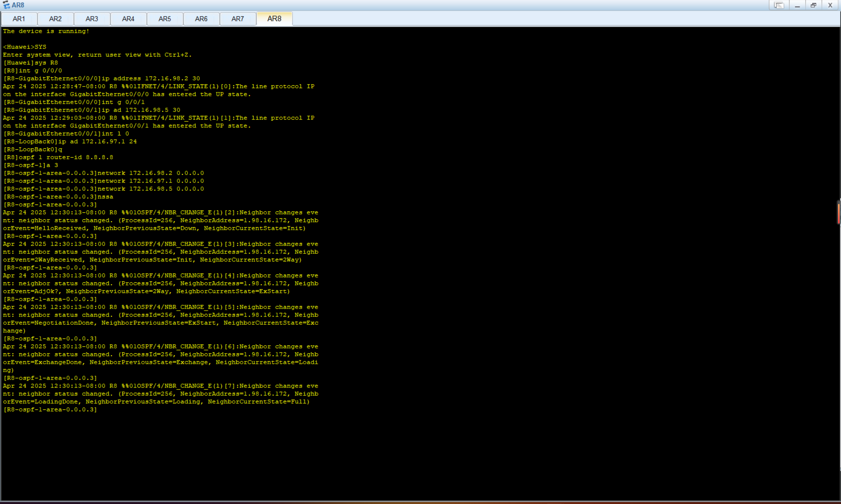Click the last [R8-ospf-1-area-0.0.0.3] prompt line
This screenshot has width=841, height=504.
50,409
